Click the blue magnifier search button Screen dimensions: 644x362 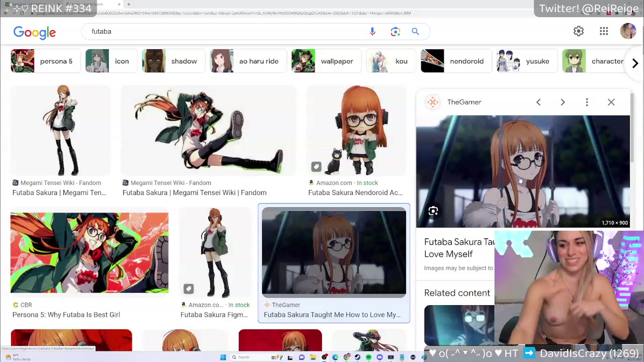click(x=415, y=32)
